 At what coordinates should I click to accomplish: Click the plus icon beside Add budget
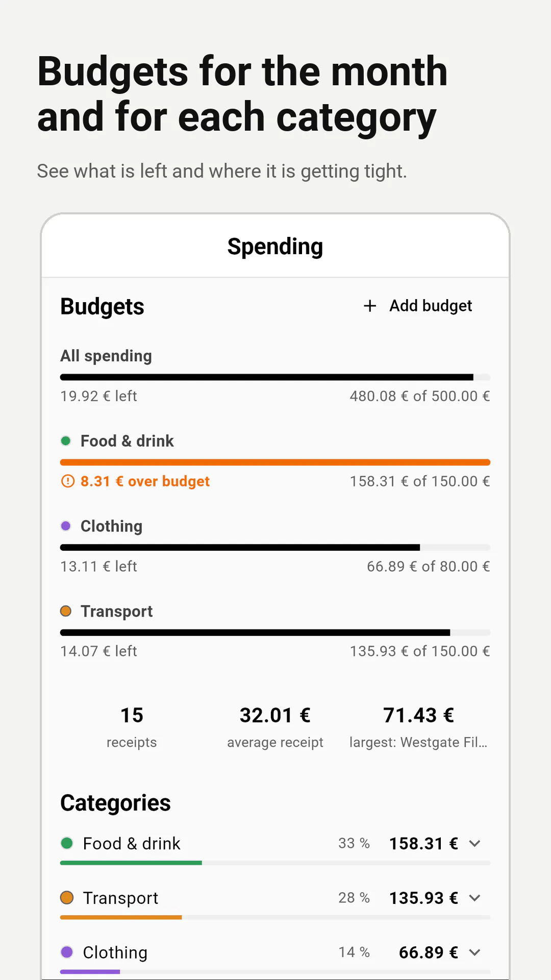pyautogui.click(x=370, y=306)
